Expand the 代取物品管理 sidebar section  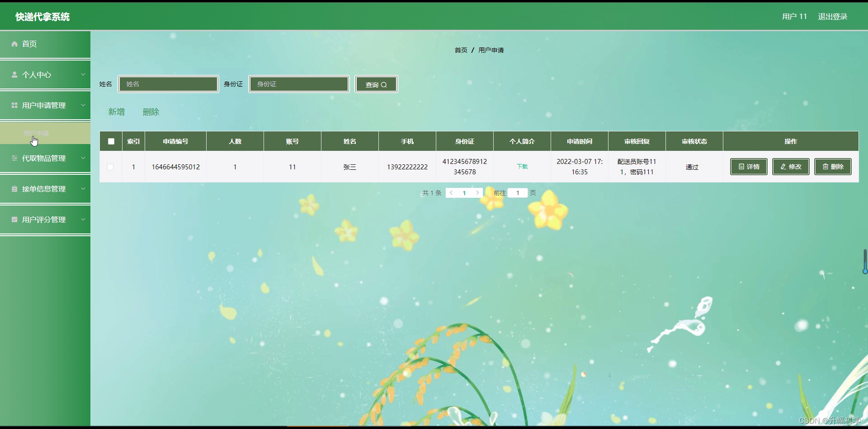83,158
